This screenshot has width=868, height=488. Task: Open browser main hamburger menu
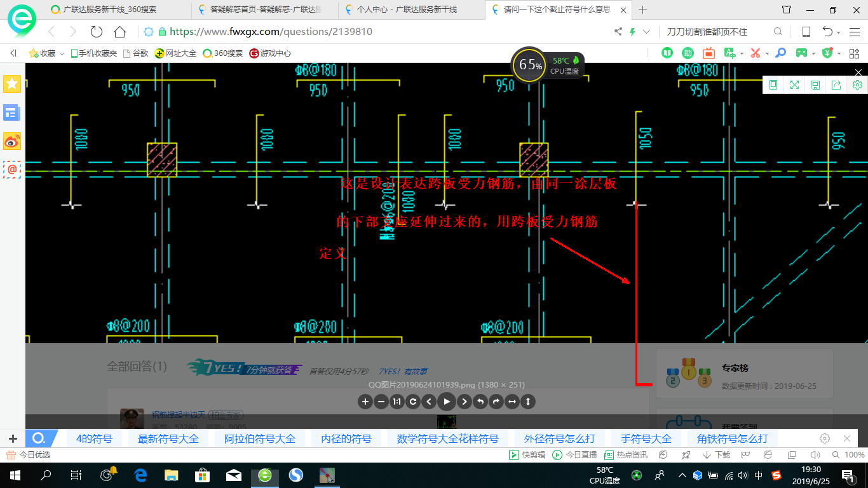tap(854, 32)
